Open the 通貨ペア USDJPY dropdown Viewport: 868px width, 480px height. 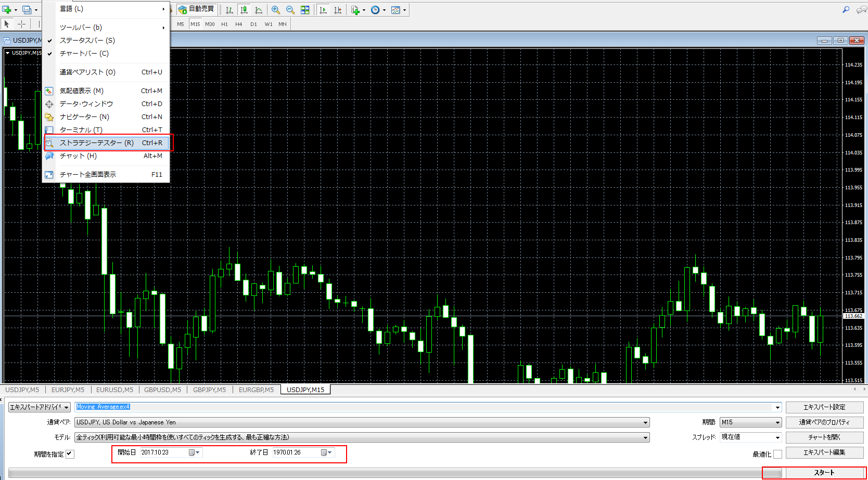pos(362,422)
